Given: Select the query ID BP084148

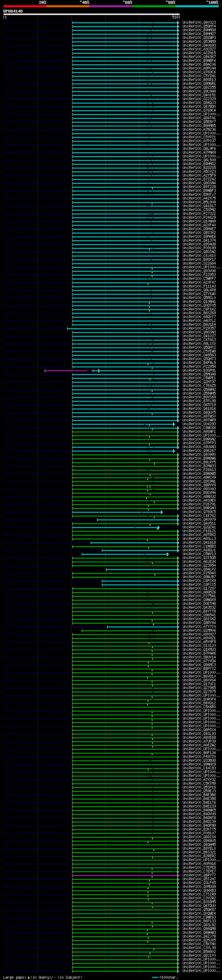Looking at the screenshot, I should [13, 11].
